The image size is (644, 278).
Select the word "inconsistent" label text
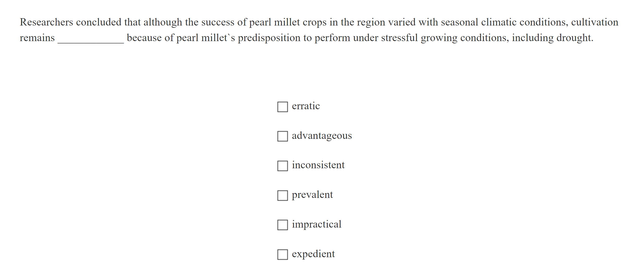(318, 165)
